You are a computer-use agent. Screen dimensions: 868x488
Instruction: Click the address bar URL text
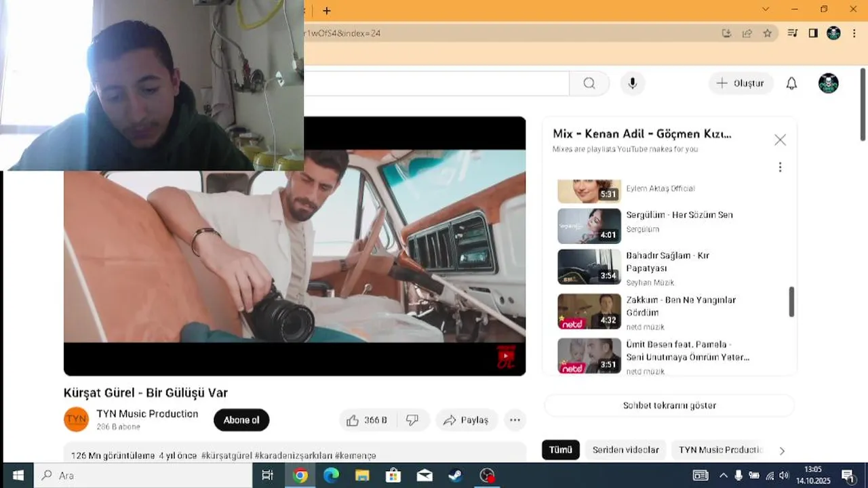[x=342, y=33]
